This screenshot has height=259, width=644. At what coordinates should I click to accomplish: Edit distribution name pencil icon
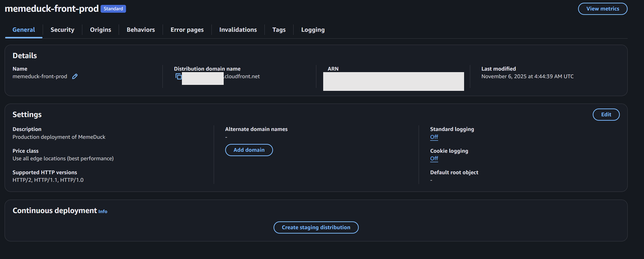[75, 77]
